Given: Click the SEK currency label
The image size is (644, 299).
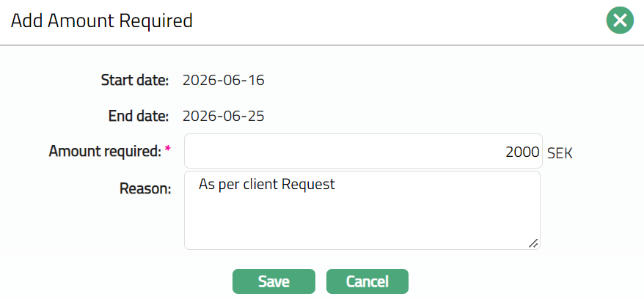Looking at the screenshot, I should click(x=560, y=153).
